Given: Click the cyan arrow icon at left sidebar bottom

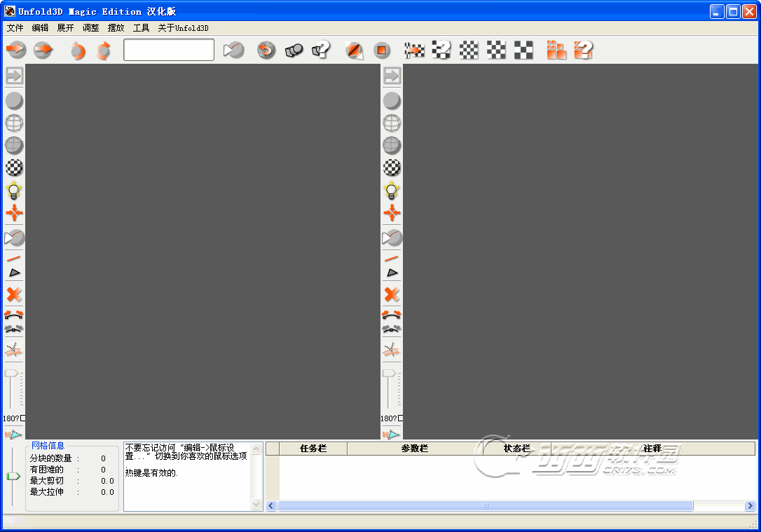Looking at the screenshot, I should tap(13, 434).
